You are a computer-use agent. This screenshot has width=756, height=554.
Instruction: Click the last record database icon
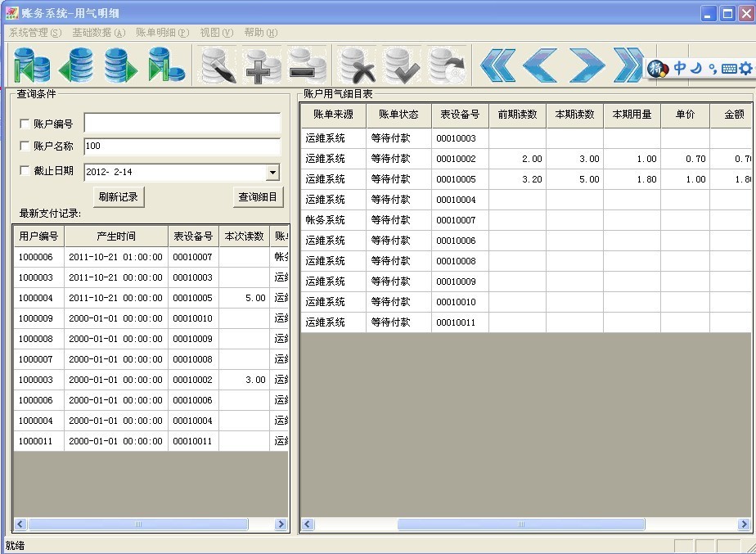(166, 65)
